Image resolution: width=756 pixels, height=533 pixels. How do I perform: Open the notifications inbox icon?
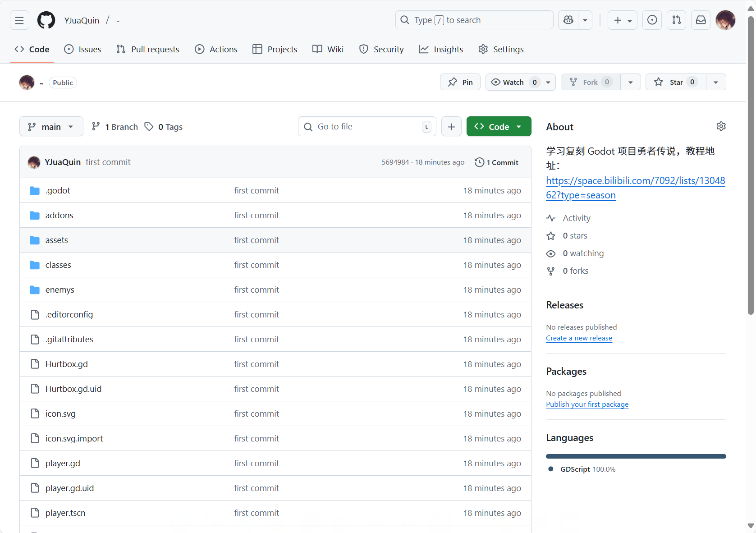coord(701,20)
